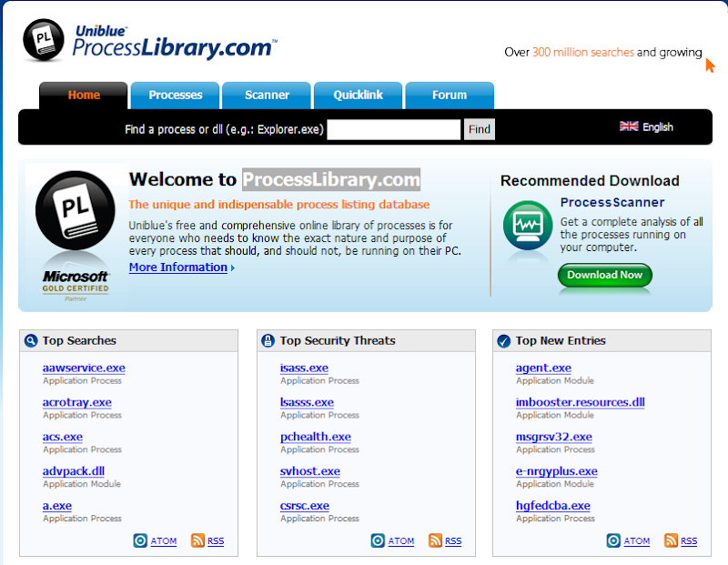The height and width of the screenshot is (565, 728).
Task: Open the e-nrgyplus.exe entry link
Action: 557,470
